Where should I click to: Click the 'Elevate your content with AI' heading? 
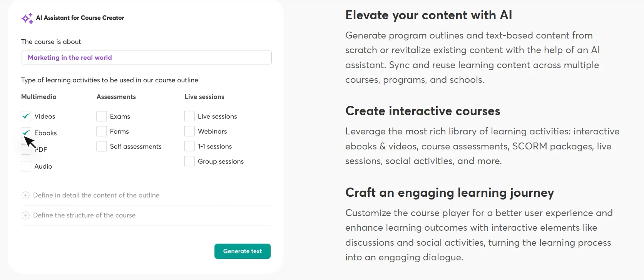click(428, 15)
